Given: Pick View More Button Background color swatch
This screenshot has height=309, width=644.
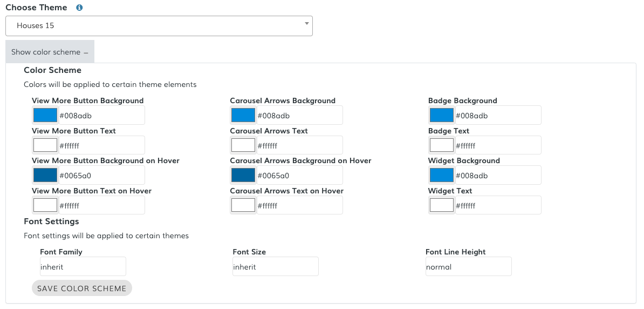Looking at the screenshot, I should tap(45, 116).
